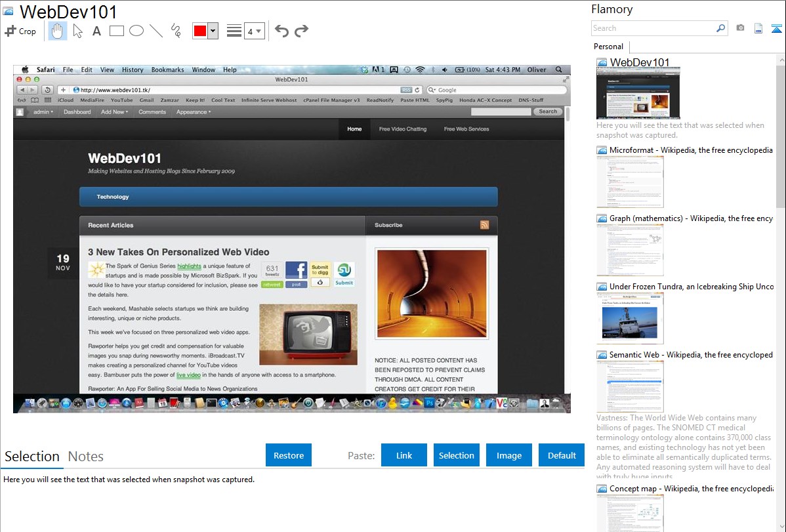Image resolution: width=786 pixels, height=532 pixels.
Task: Click the line thickness icon
Action: click(234, 31)
